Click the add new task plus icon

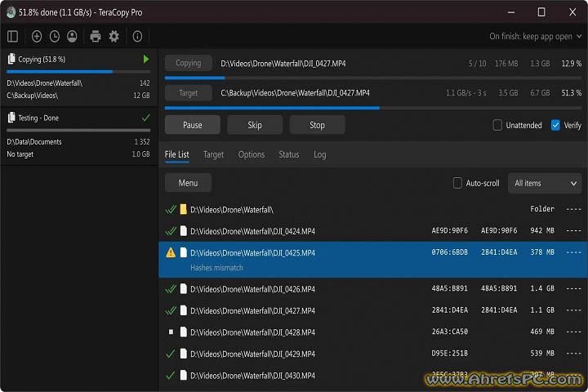(37, 37)
